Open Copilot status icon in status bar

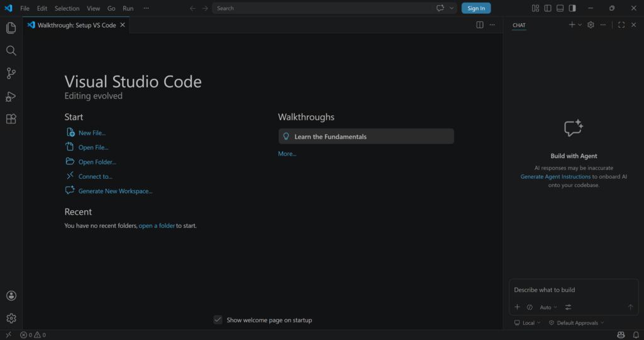(621, 335)
